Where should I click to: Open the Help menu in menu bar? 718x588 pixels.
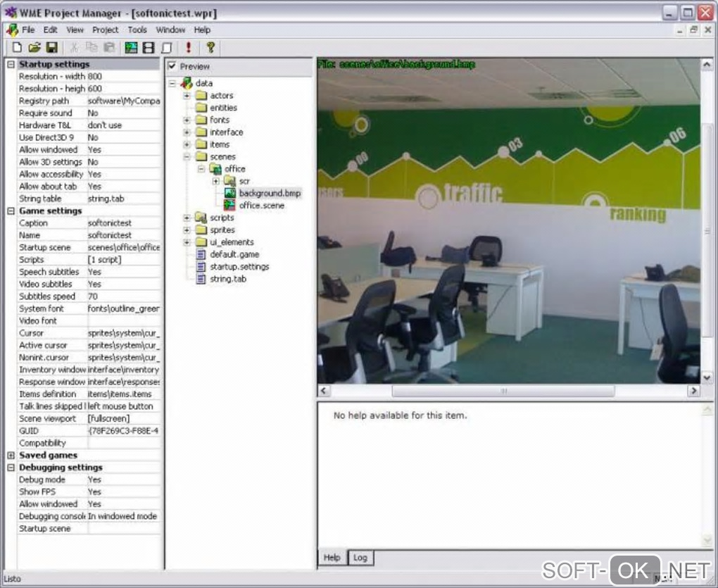[x=202, y=30]
